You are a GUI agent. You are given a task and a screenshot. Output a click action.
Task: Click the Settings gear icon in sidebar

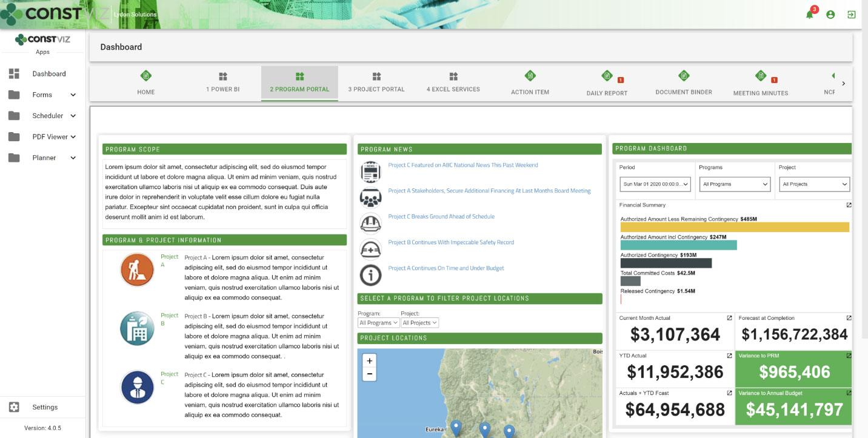pyautogui.click(x=15, y=407)
